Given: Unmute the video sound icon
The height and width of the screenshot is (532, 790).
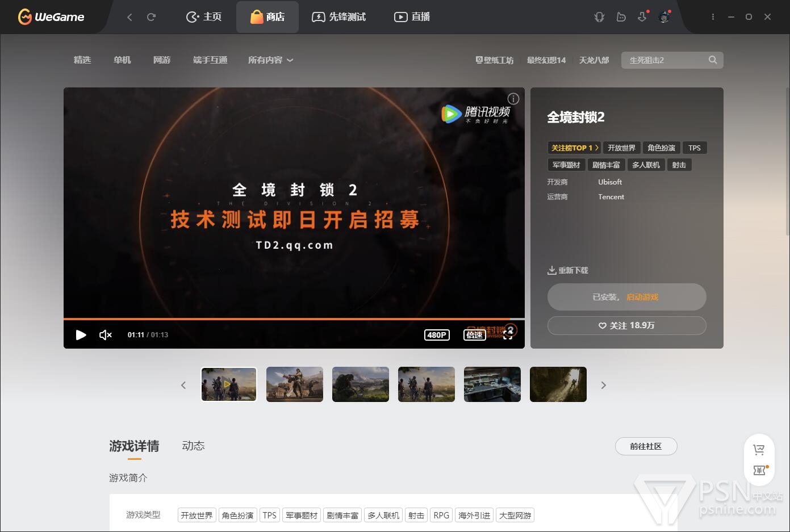Looking at the screenshot, I should coord(106,335).
